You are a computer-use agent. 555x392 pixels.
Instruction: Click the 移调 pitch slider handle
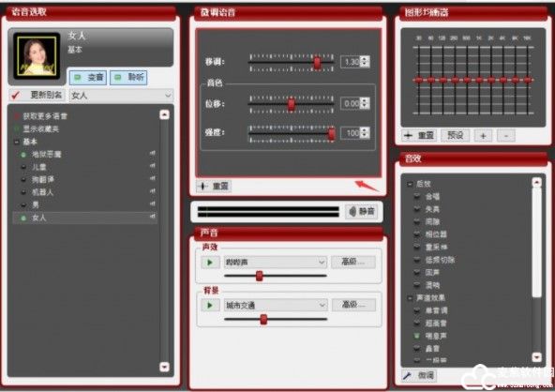pos(317,63)
